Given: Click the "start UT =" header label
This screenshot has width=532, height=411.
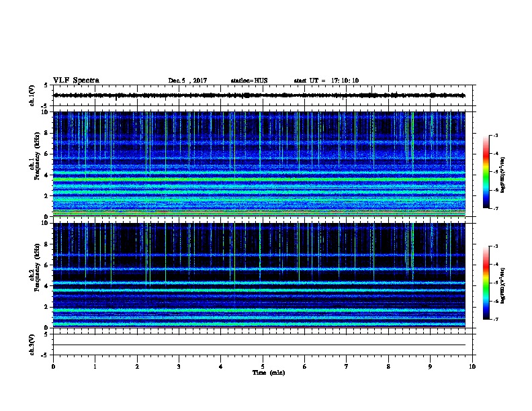Looking at the screenshot, I should 310,81.
